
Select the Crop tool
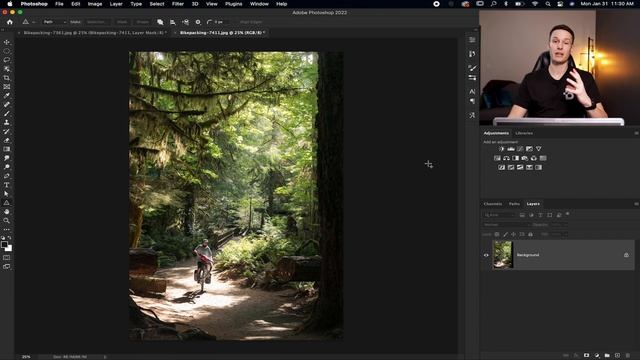(x=7, y=78)
